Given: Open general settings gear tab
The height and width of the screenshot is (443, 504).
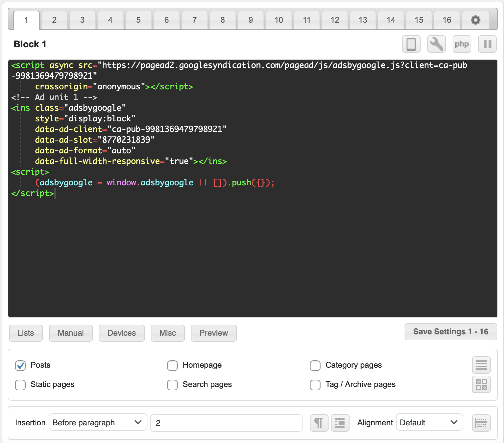Looking at the screenshot, I should 475,20.
